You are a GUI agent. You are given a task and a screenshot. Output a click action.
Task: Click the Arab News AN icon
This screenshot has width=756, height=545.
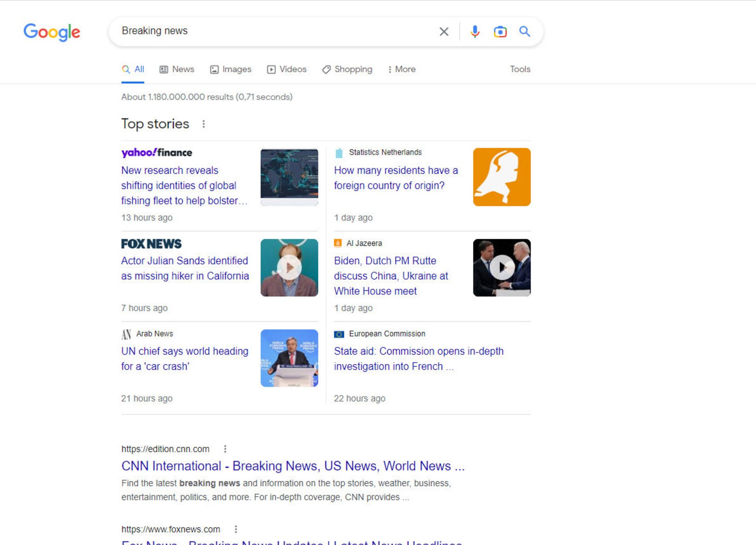pos(126,334)
